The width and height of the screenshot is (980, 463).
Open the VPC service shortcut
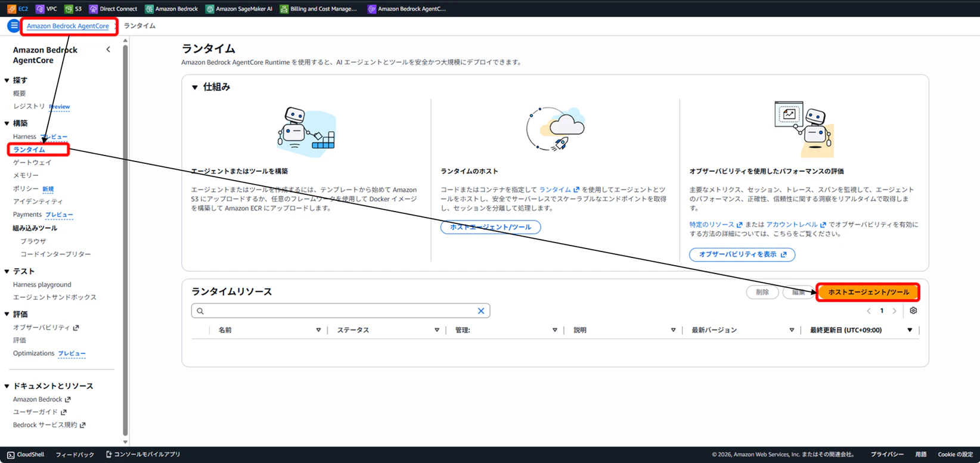pyautogui.click(x=46, y=9)
